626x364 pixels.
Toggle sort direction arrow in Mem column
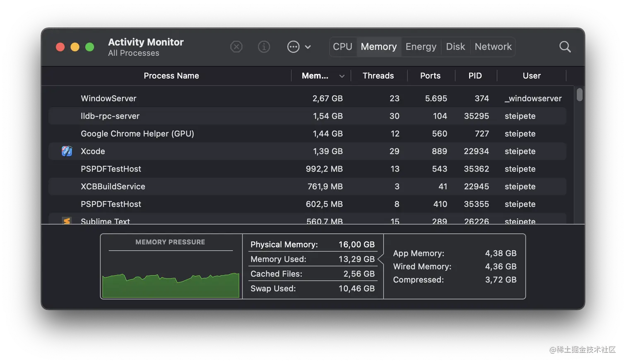click(342, 76)
